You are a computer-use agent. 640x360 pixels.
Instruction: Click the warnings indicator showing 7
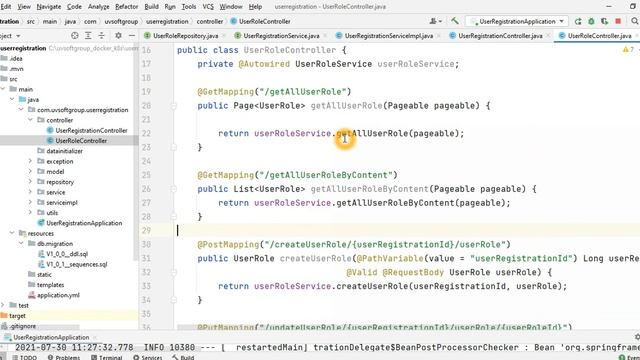pos(629,50)
